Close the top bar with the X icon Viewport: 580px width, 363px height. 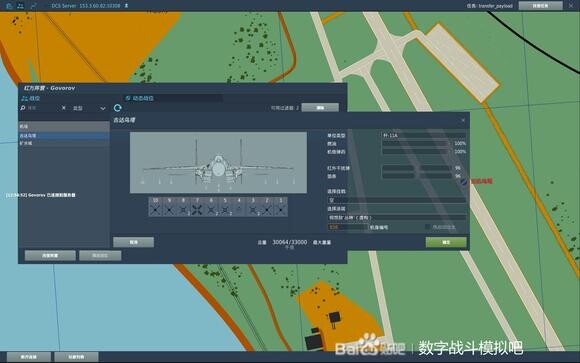(x=571, y=6)
